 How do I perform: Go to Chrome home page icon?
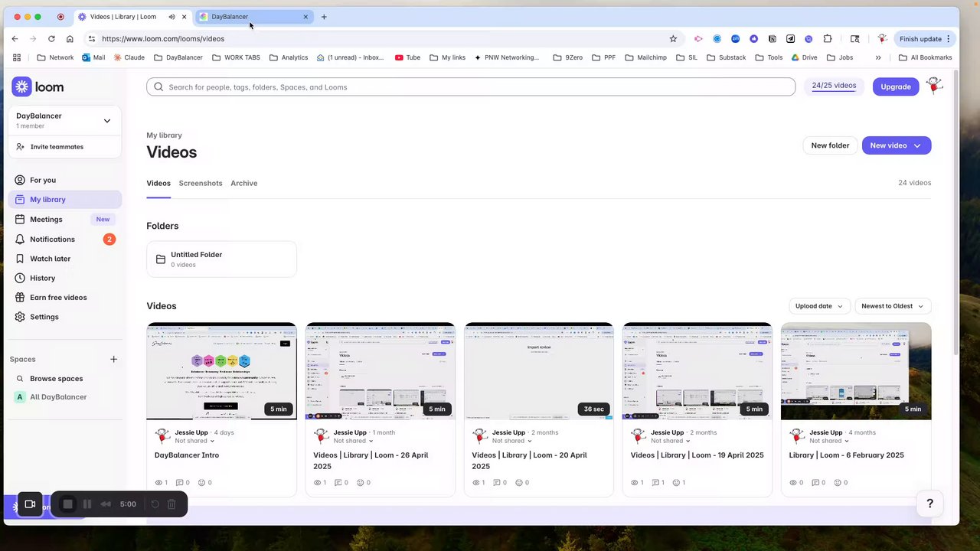pos(70,38)
